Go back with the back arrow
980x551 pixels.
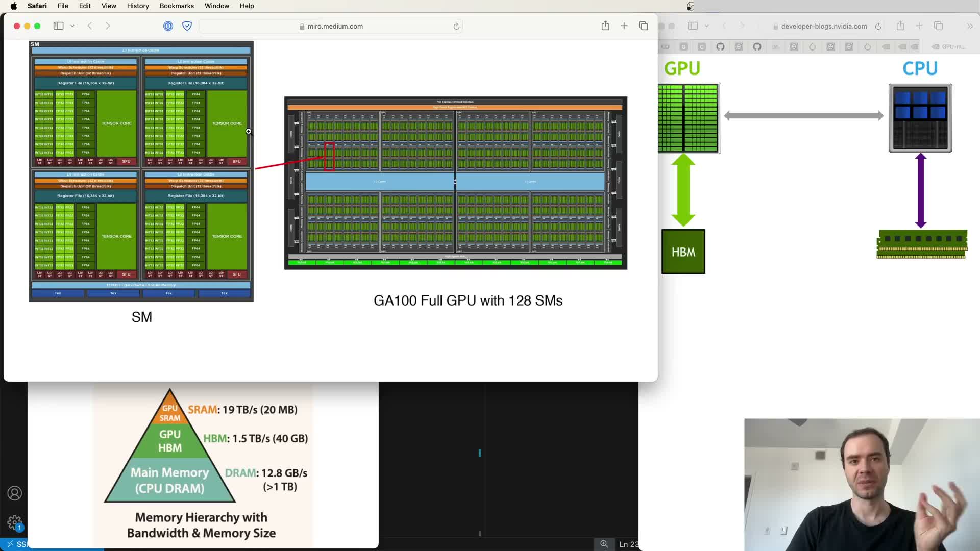click(x=90, y=26)
